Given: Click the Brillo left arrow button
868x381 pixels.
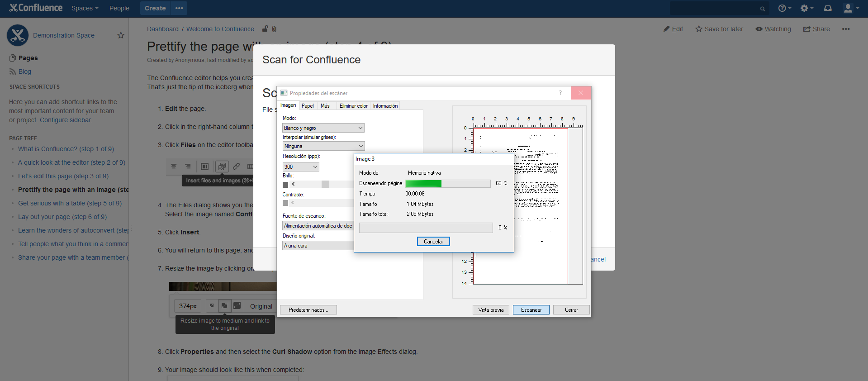Looking at the screenshot, I should (x=293, y=184).
